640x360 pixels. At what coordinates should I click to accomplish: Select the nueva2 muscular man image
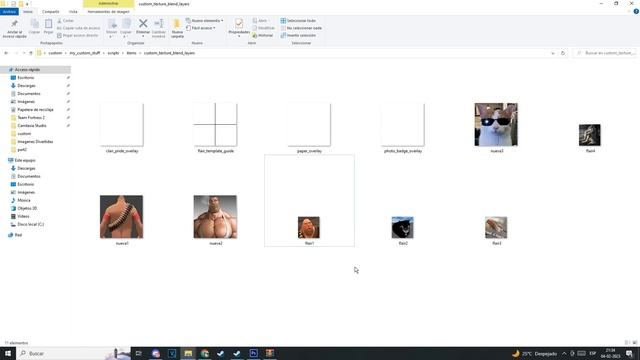tap(215, 217)
